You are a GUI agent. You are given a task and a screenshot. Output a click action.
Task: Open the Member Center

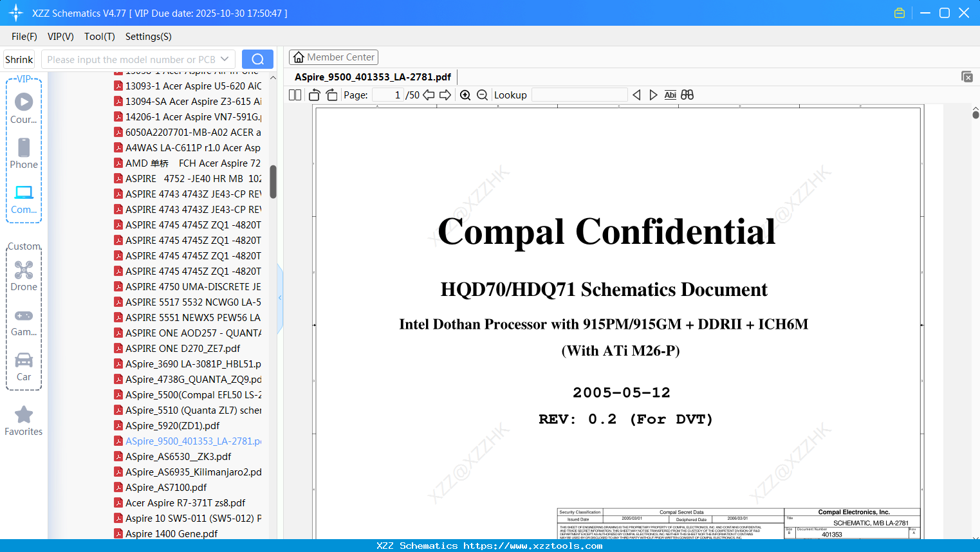coord(333,57)
